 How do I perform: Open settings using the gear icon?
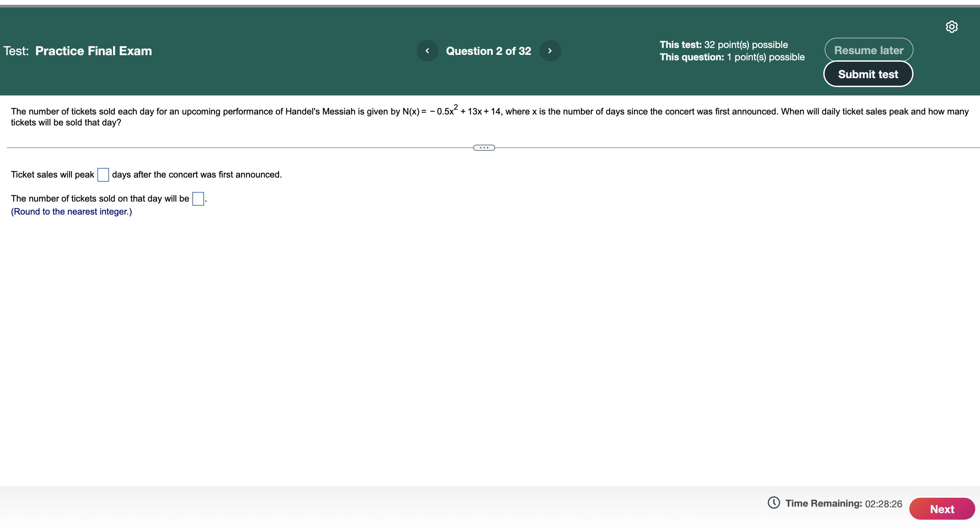(x=952, y=26)
